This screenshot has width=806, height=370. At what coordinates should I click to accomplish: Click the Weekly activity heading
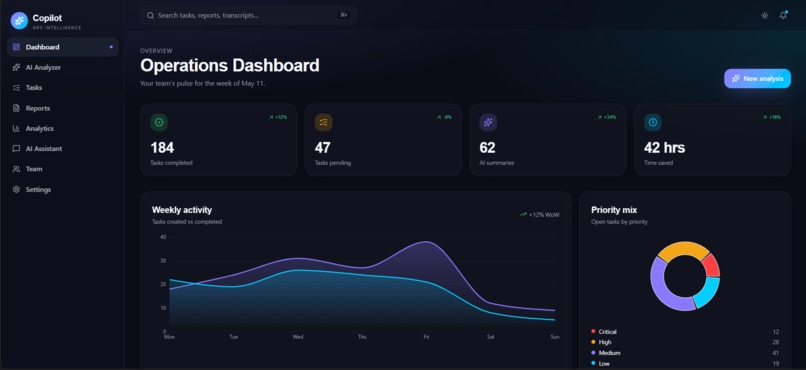tap(182, 210)
